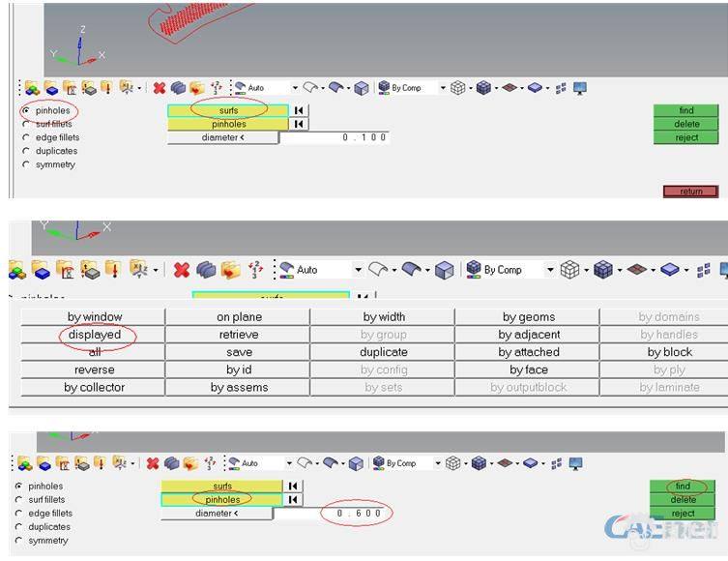Click reset arrow beside surfs selector above diameter 0.100
The height and width of the screenshot is (561, 728).
coord(299,111)
